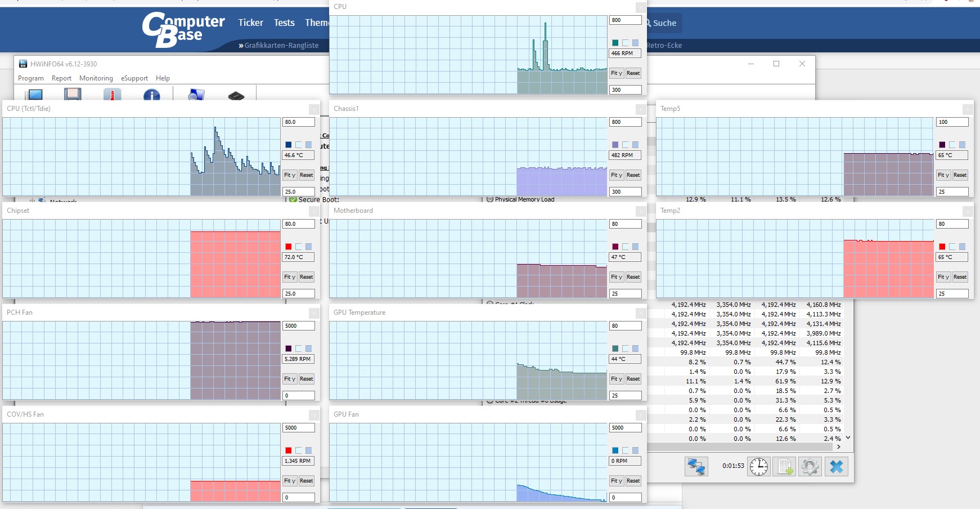Image resolution: width=980 pixels, height=509 pixels.
Task: Close the sensor window with the blue X icon
Action: 837,466
